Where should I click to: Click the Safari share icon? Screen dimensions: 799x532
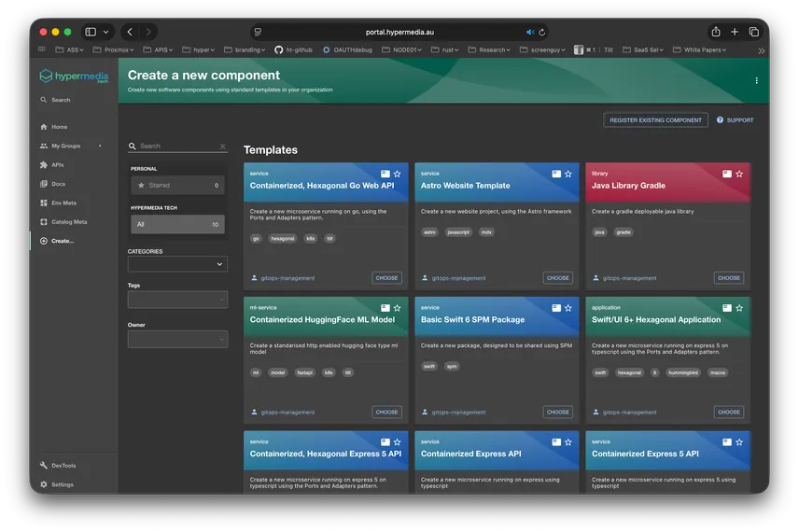tap(716, 32)
